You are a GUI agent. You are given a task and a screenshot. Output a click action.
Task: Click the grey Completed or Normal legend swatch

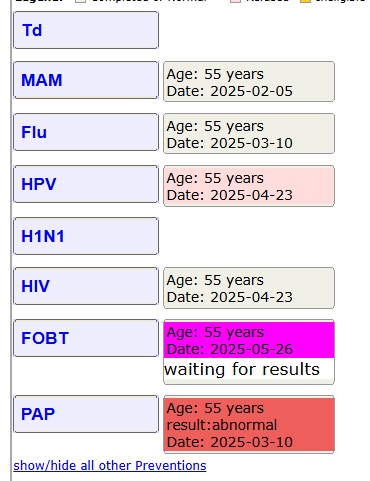click(x=80, y=1)
